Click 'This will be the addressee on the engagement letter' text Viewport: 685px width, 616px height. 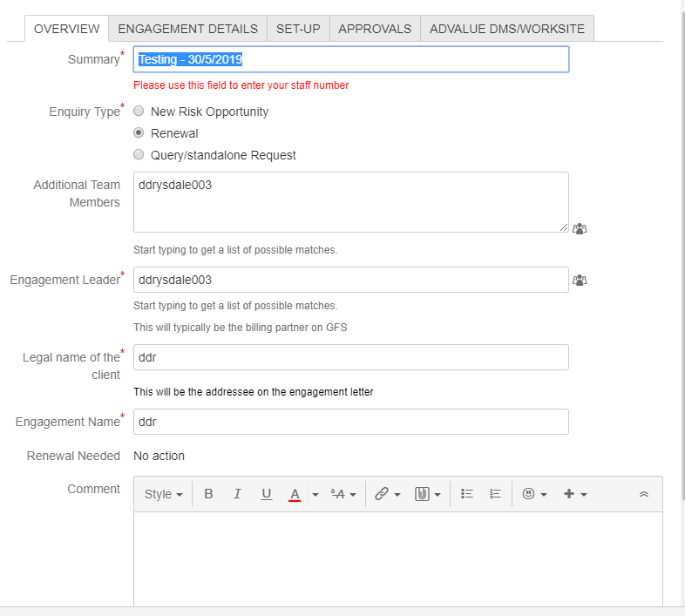[254, 392]
